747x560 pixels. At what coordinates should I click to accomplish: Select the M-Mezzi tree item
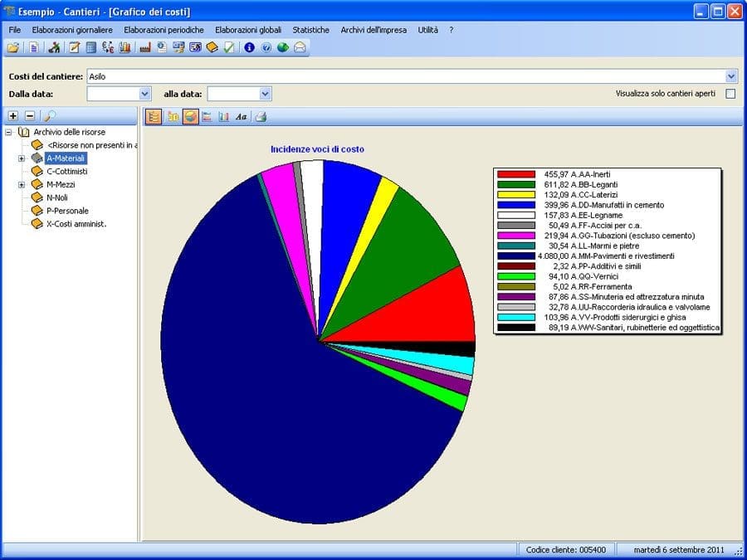tap(61, 184)
